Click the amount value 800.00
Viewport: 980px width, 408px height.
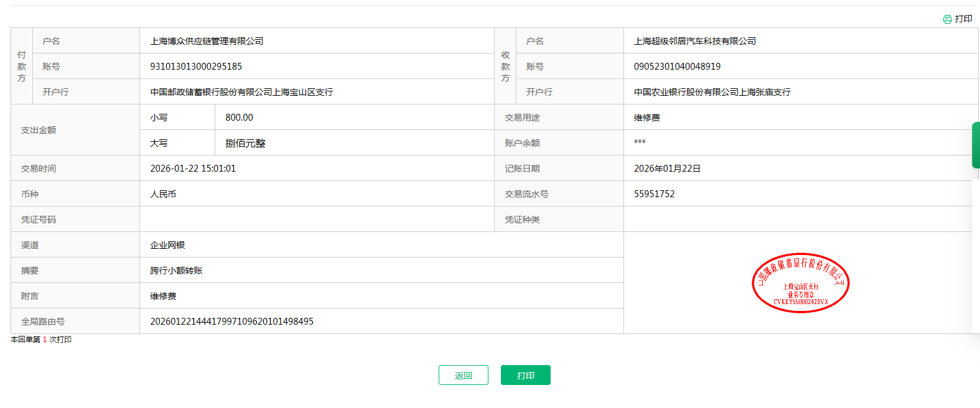[239, 118]
